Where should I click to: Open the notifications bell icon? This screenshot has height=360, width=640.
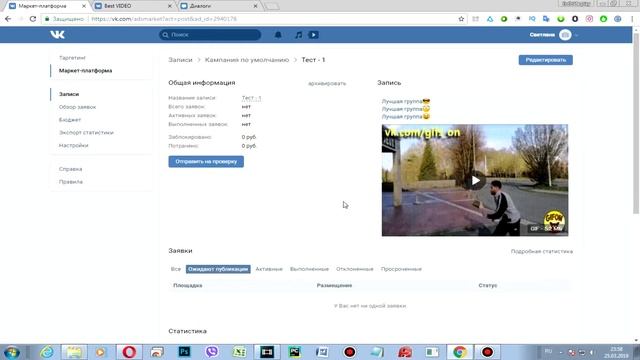pos(278,35)
